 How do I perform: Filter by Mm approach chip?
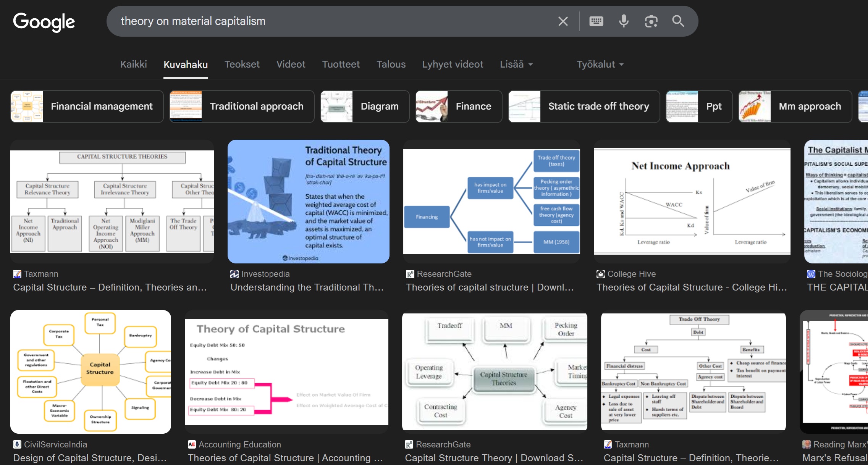(x=795, y=107)
